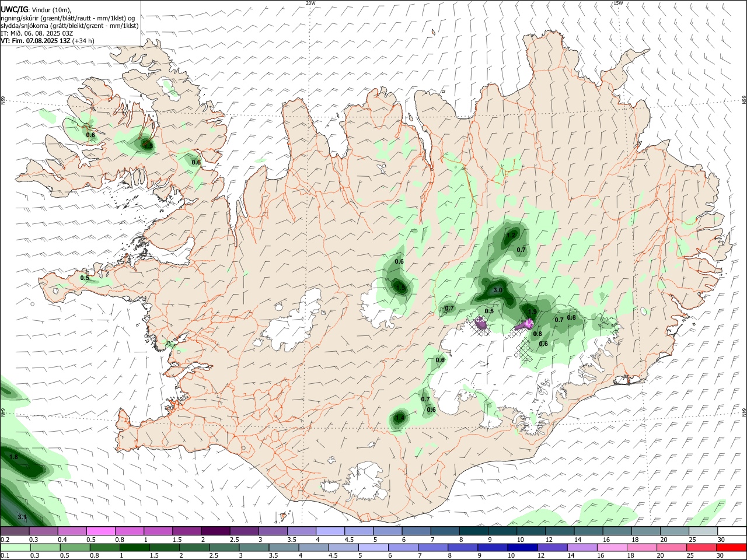Select the periwinkle 6–7 swatch on lower scale
The image size is (747, 560).
[403, 547]
